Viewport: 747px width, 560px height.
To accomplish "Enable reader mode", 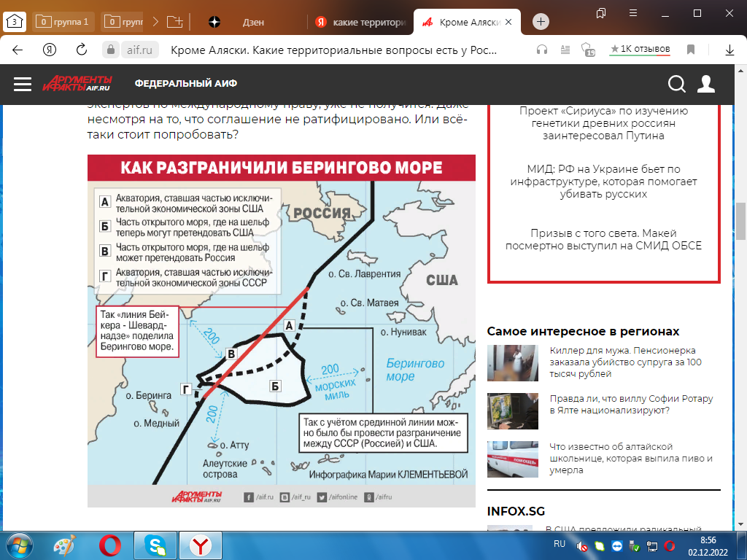I will coord(565,50).
